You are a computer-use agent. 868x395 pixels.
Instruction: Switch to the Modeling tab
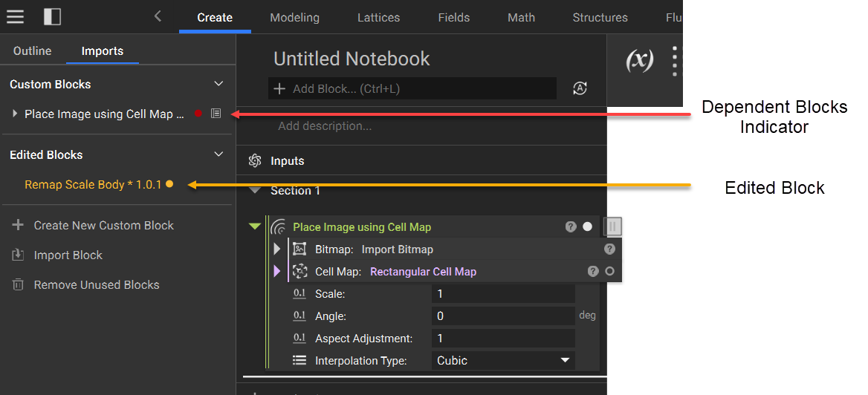(x=294, y=17)
